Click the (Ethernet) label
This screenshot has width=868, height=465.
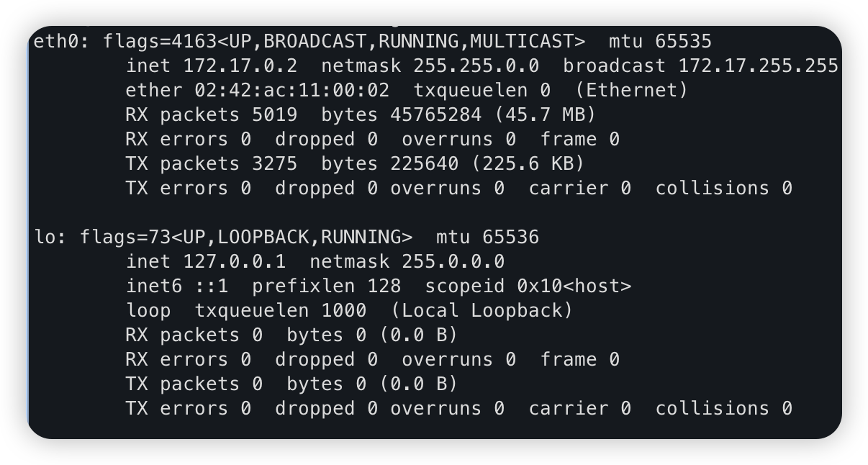[x=631, y=90]
